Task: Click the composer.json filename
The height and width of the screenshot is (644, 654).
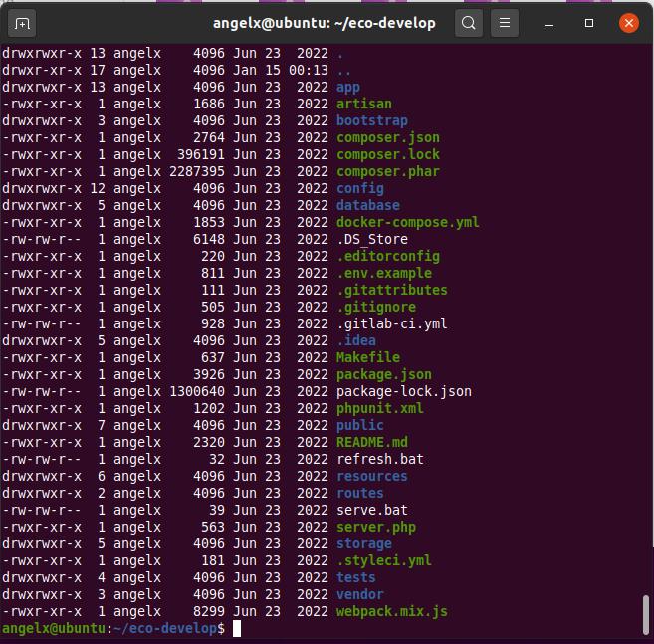Action: 387,137
